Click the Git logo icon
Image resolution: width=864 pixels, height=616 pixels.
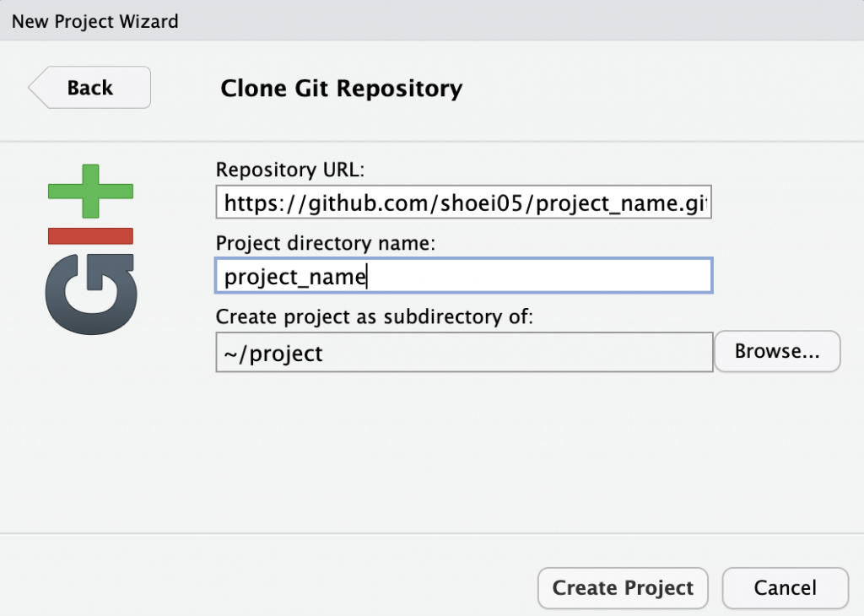tap(90, 249)
